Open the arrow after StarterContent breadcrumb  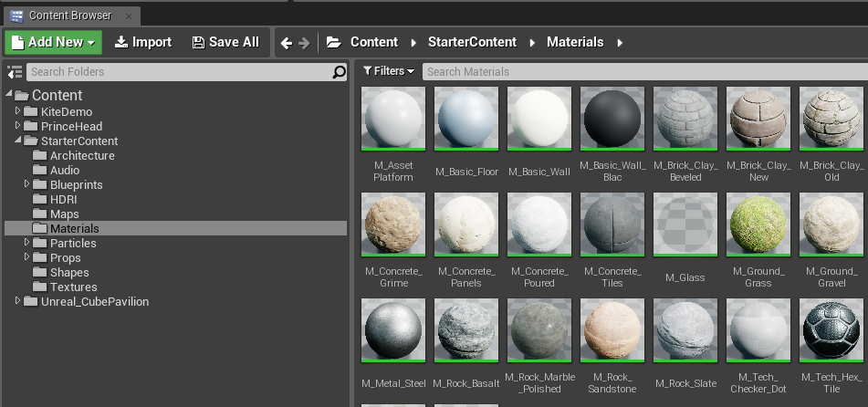532,43
